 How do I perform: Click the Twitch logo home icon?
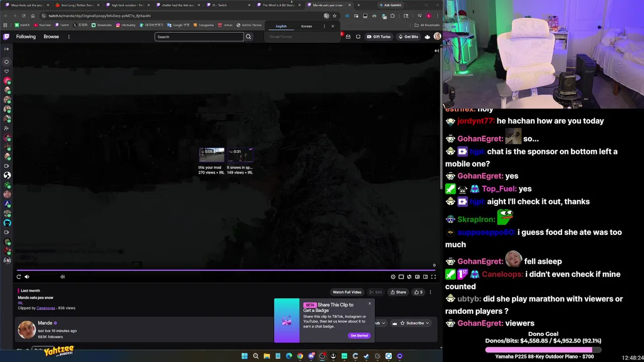click(x=7, y=37)
